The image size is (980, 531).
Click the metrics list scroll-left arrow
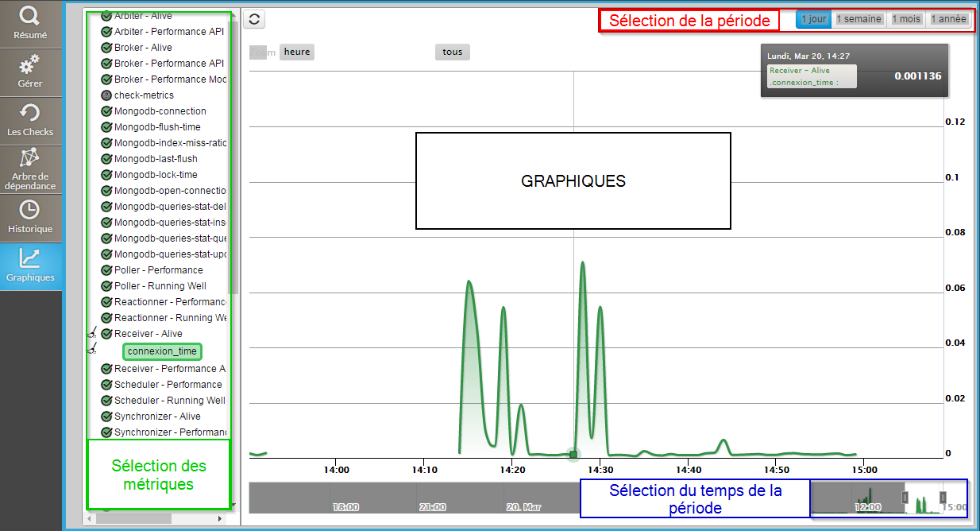tap(89, 518)
